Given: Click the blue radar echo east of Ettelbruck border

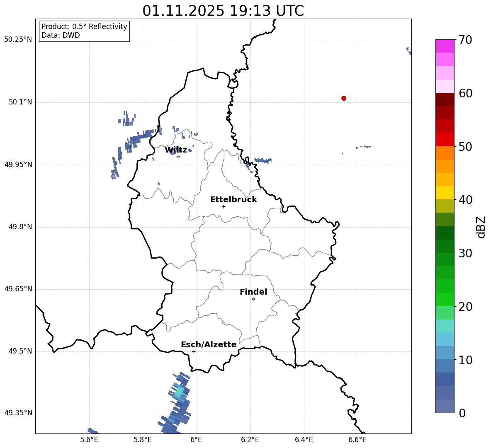Looking at the screenshot, I should pos(263,160).
